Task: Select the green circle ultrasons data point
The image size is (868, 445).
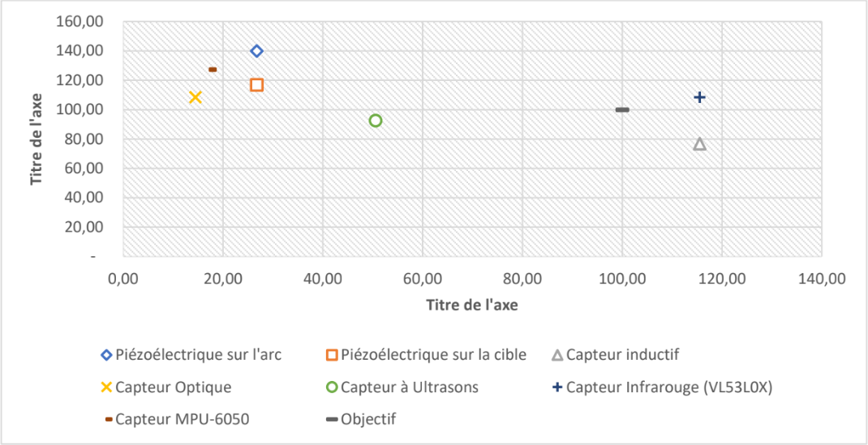Action: [x=376, y=121]
